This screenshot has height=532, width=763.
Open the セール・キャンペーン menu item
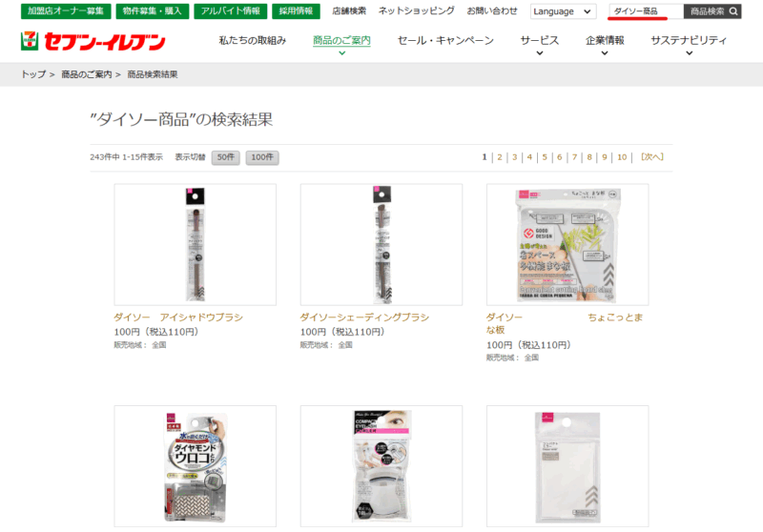445,40
